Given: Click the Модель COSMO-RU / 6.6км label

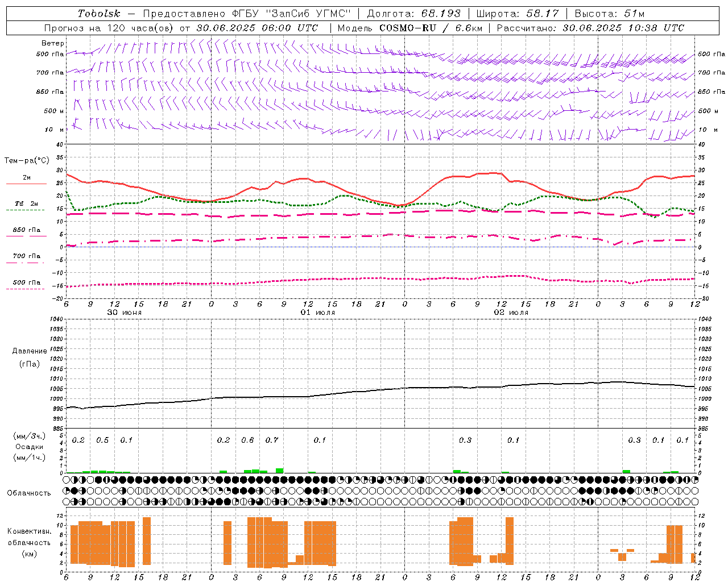Looking at the screenshot, I should pos(410,28).
